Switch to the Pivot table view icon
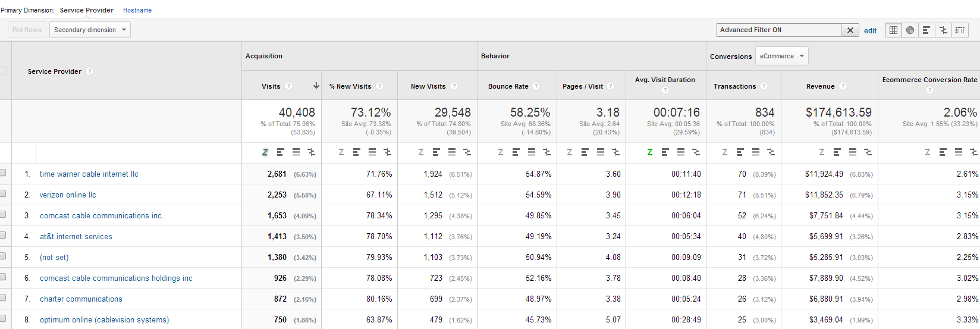980x329 pixels. pos(960,30)
